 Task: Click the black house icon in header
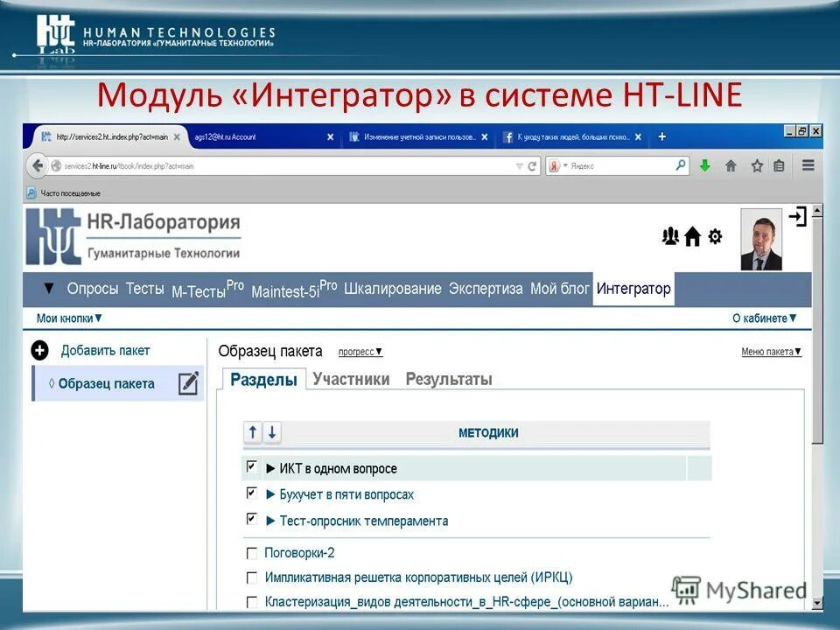click(x=692, y=236)
